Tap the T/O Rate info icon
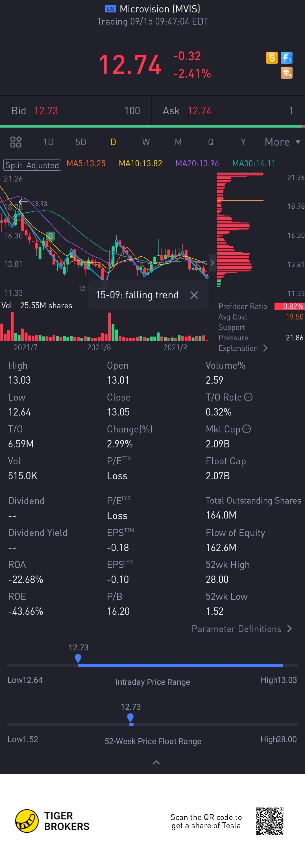 pyautogui.click(x=248, y=397)
